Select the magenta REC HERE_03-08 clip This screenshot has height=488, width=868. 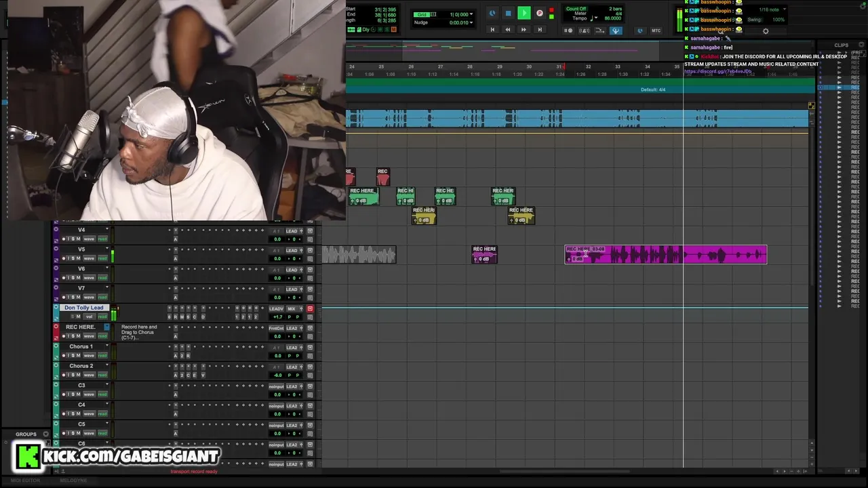pyautogui.click(x=666, y=254)
